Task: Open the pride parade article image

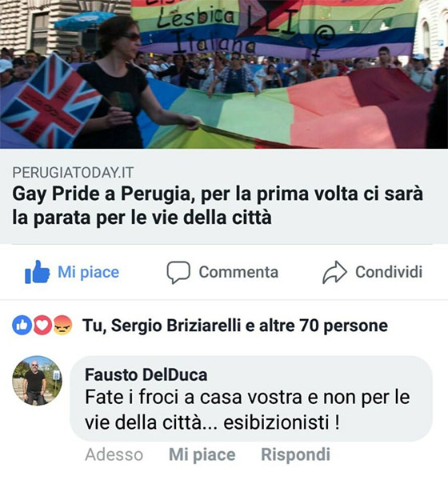Action: tap(224, 74)
